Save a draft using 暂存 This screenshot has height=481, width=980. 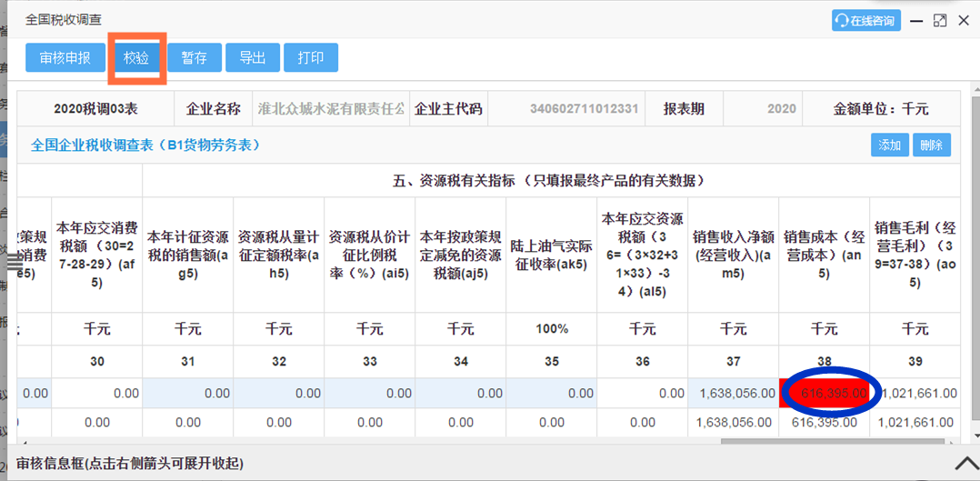194,57
